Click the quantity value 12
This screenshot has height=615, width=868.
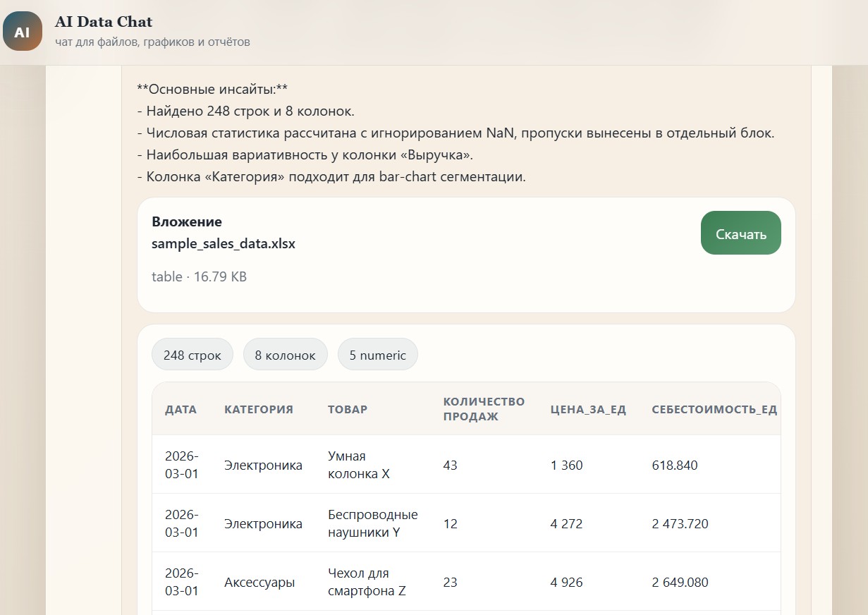pyautogui.click(x=450, y=524)
